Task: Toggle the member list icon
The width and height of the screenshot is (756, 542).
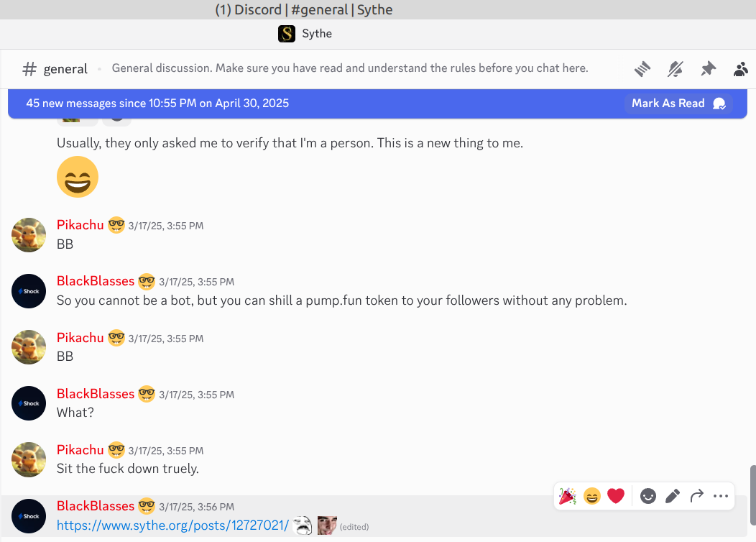Action: pos(741,69)
